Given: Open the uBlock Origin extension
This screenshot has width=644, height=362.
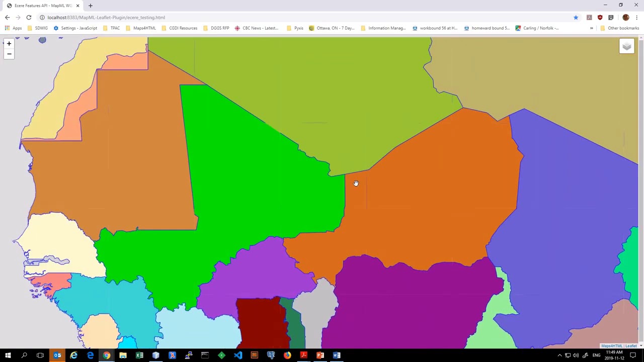Looking at the screenshot, I should tap(600, 18).
